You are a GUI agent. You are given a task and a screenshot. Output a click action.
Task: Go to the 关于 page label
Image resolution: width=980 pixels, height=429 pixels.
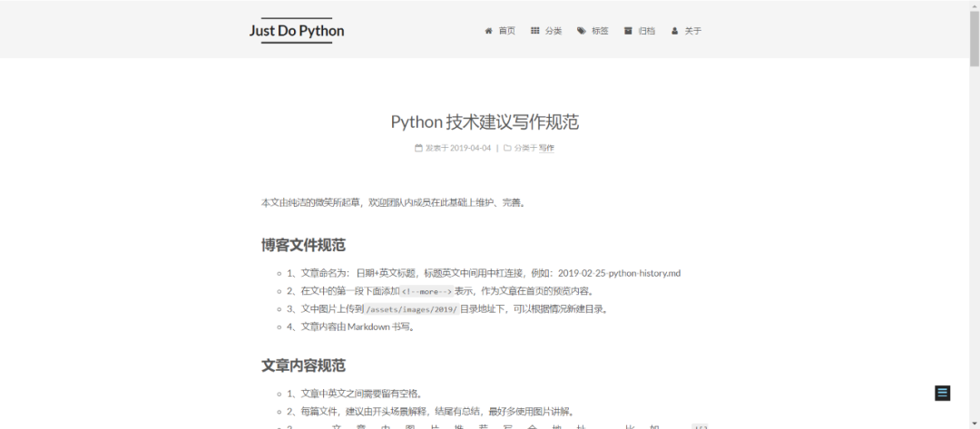[x=692, y=31]
